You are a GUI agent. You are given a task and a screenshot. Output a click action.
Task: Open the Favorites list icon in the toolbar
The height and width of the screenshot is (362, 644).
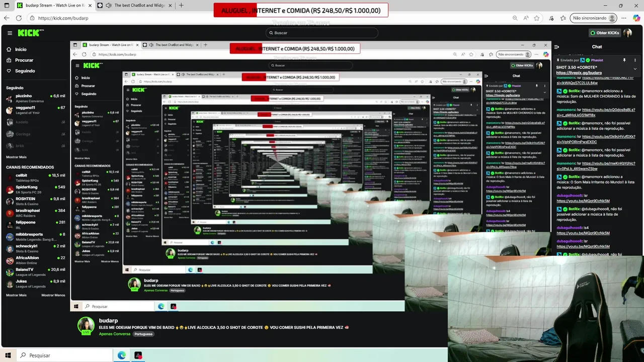point(562,18)
